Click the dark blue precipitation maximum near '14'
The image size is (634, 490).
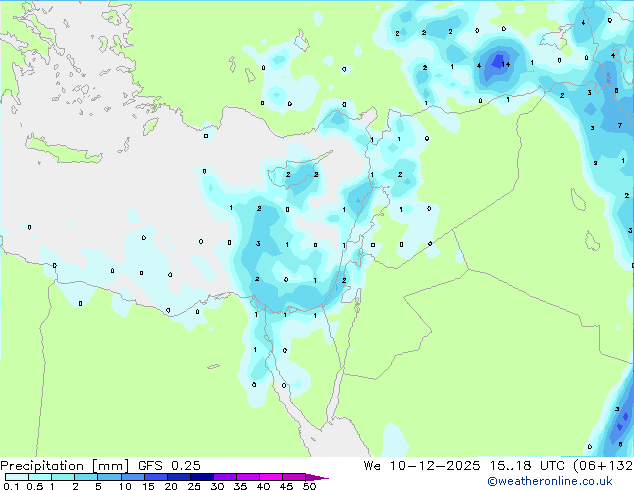[x=497, y=61]
